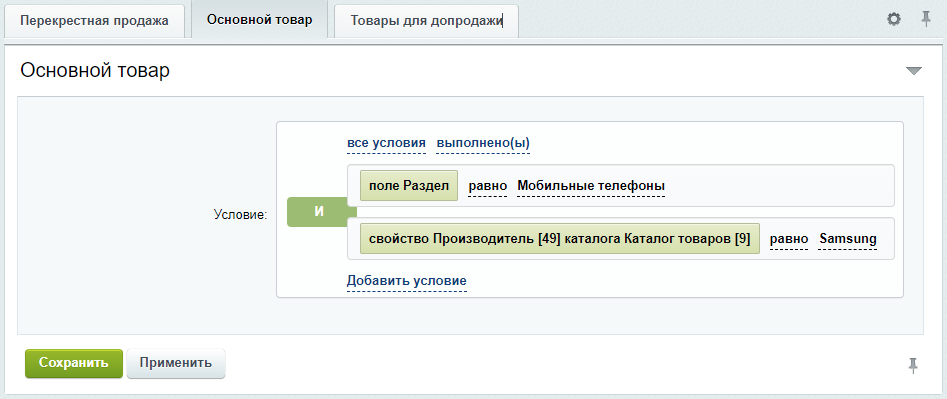Select the свойство Производитель [49] condition block

point(560,238)
